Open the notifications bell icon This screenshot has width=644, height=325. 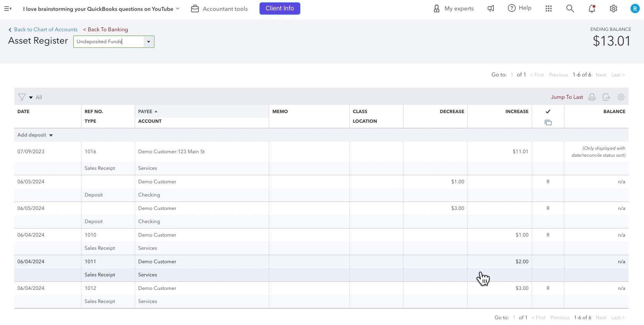[x=592, y=8]
